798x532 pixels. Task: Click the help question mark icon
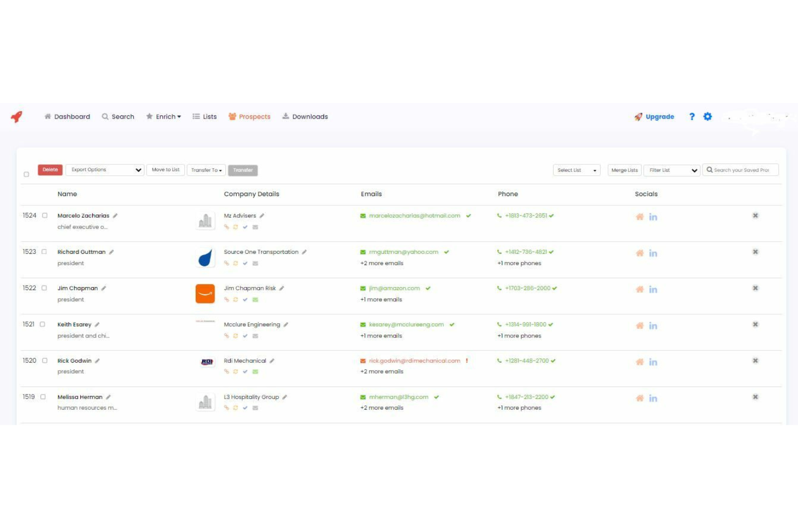pos(692,116)
